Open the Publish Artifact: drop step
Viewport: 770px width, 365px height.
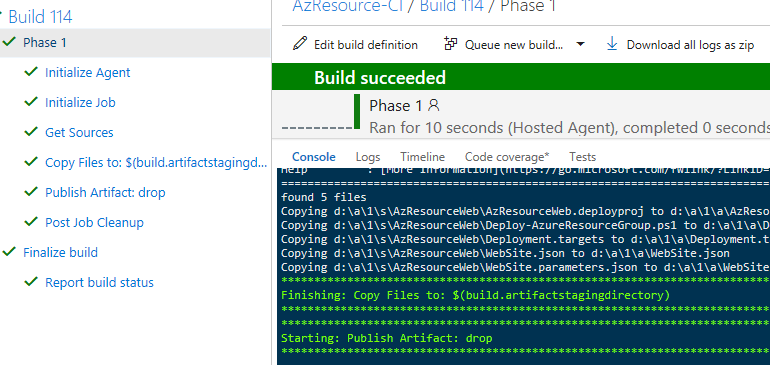105,193
